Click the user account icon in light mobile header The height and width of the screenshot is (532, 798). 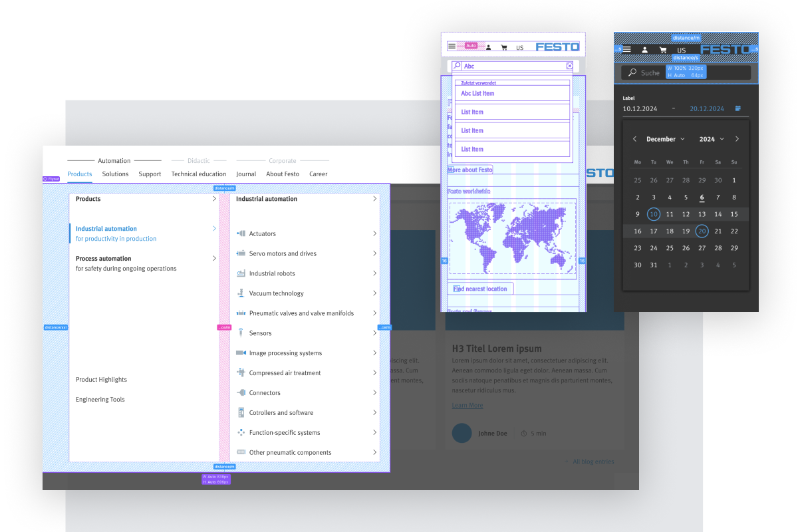click(488, 47)
